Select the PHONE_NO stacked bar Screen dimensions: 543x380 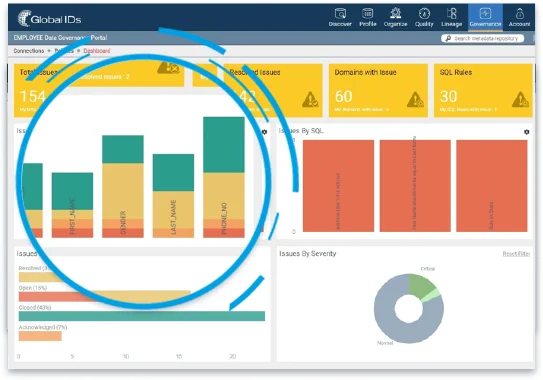(224, 177)
